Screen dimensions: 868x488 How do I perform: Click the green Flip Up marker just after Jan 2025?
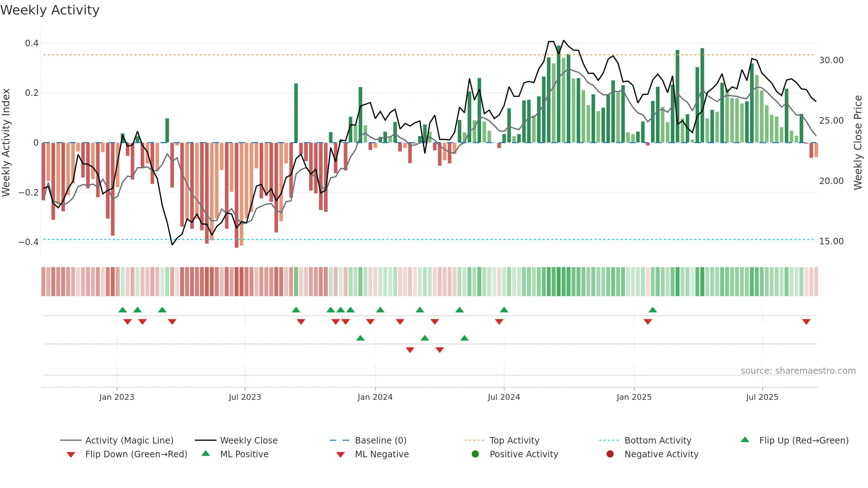coord(653,310)
